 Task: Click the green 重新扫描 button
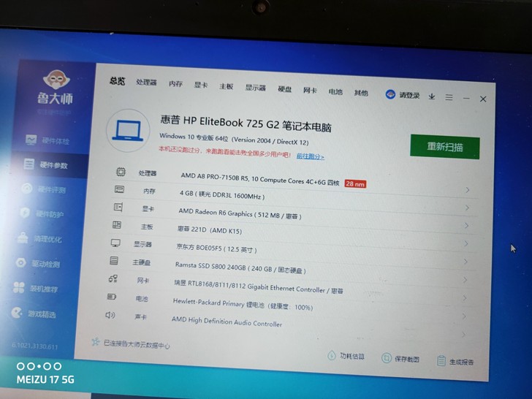(445, 147)
